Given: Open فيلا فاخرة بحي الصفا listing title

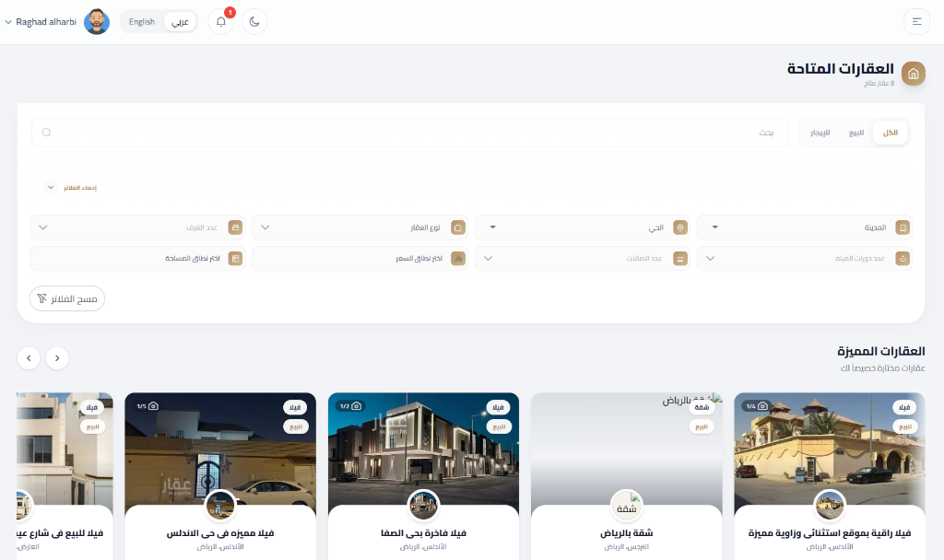Looking at the screenshot, I should (x=423, y=533).
